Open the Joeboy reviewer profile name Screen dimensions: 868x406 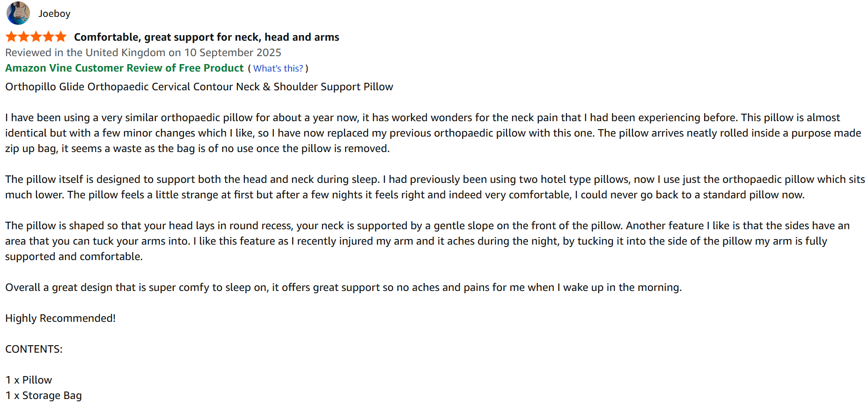(54, 14)
